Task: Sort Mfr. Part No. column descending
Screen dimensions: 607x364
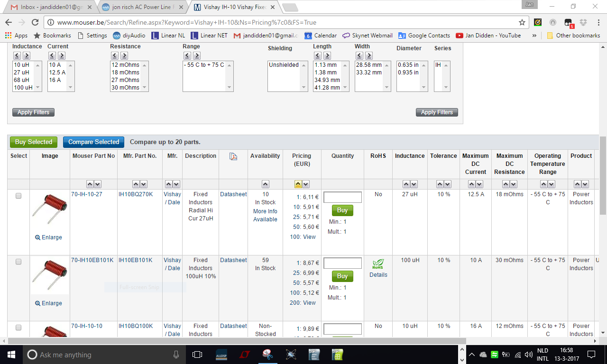Action: (x=144, y=184)
